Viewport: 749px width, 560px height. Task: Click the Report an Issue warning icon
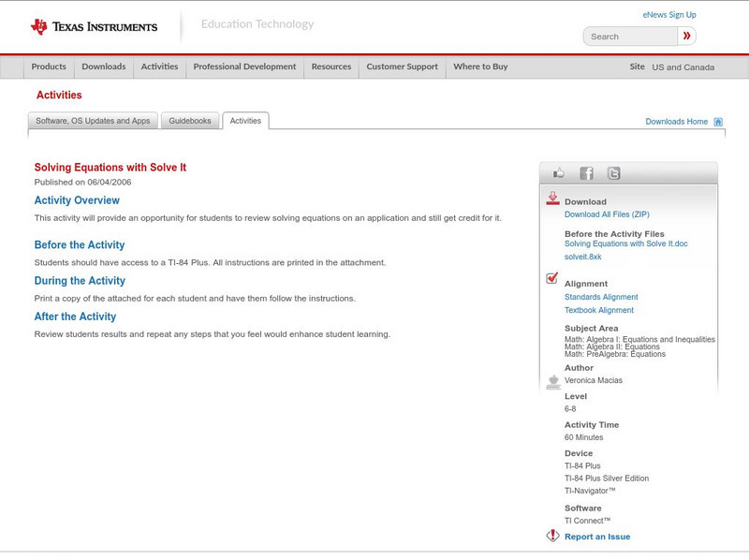(x=551, y=537)
